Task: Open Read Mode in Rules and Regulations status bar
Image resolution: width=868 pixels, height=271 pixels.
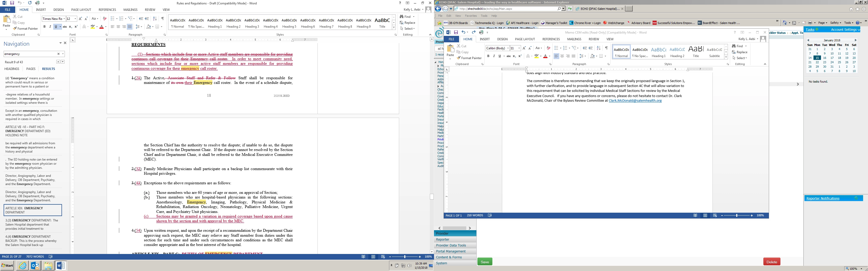Action: tap(363, 257)
